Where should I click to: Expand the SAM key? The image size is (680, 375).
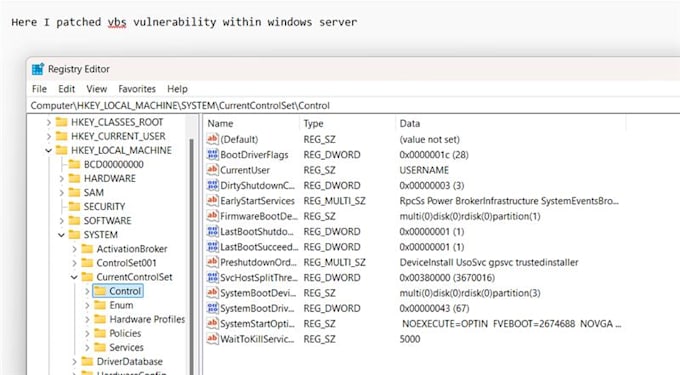click(61, 192)
